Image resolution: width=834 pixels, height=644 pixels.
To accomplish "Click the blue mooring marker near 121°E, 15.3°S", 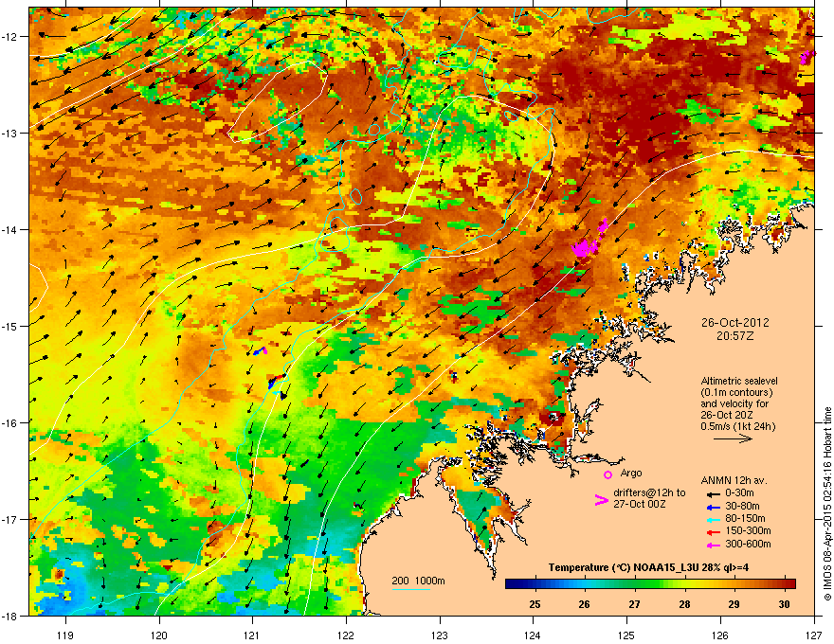I will tap(260, 350).
